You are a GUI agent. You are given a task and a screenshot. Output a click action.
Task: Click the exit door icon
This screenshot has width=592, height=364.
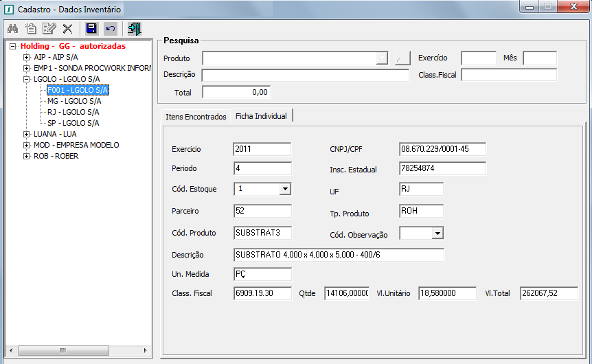[x=135, y=29]
